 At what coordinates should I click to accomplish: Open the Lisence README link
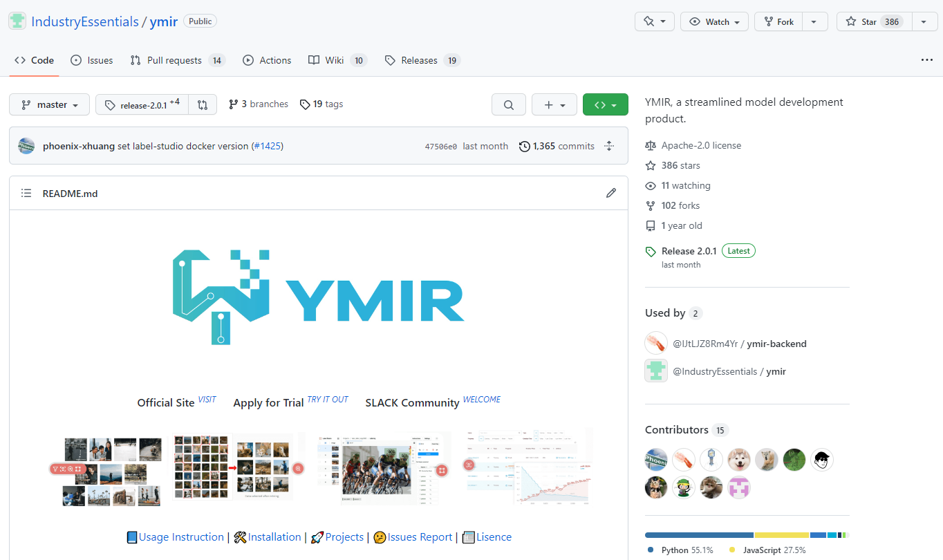494,537
